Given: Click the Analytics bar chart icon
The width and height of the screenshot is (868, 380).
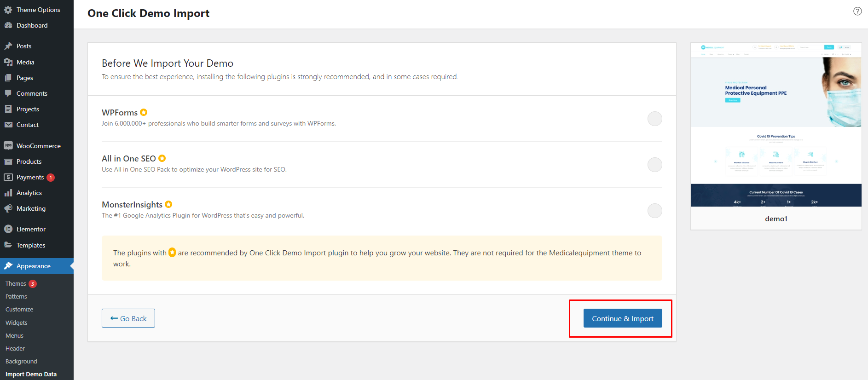Looking at the screenshot, I should 8,193.
